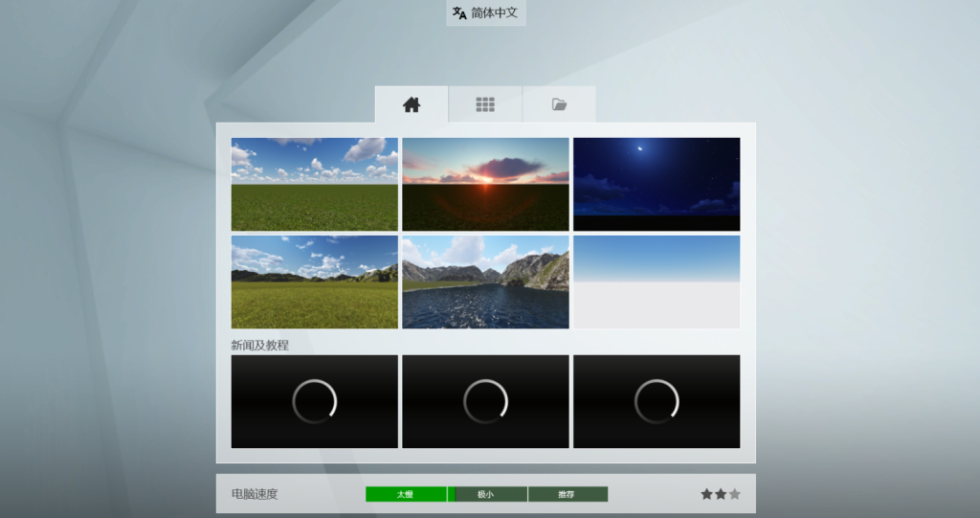This screenshot has width=980, height=518.
Task: Click the 电脑速度 benchmark label
Action: pyautogui.click(x=255, y=494)
